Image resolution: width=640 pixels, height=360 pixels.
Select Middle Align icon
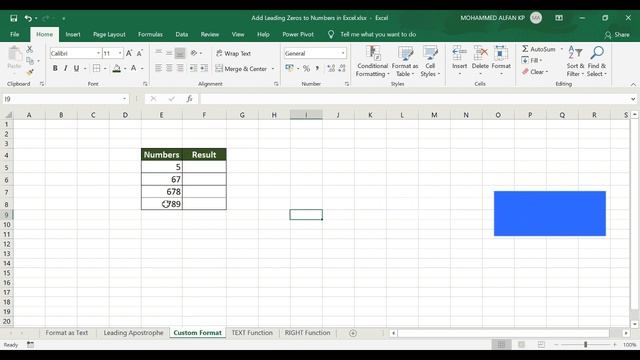click(169, 53)
